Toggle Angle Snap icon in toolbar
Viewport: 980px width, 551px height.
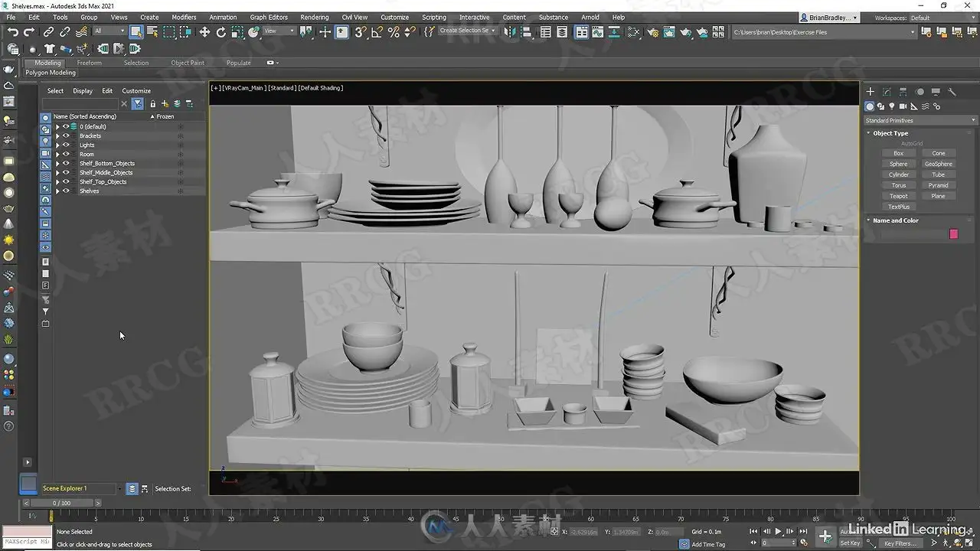377,32
